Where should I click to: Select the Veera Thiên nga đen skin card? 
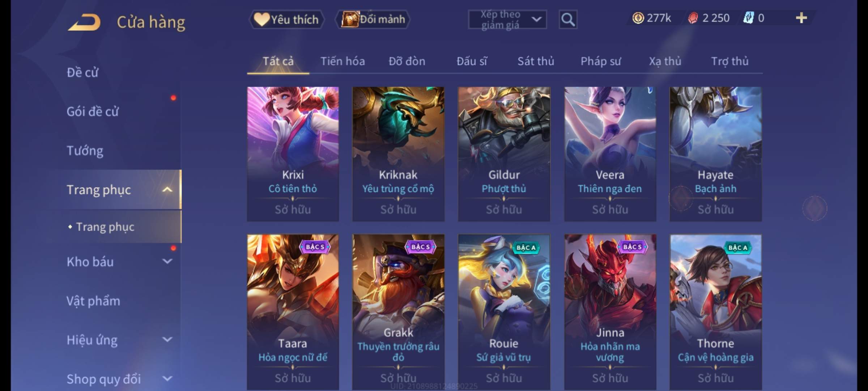click(x=610, y=154)
